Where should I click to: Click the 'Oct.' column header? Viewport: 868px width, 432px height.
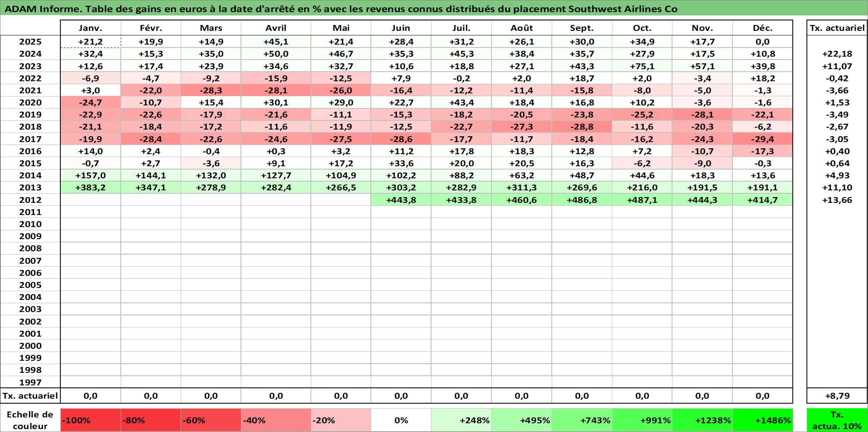642,28
